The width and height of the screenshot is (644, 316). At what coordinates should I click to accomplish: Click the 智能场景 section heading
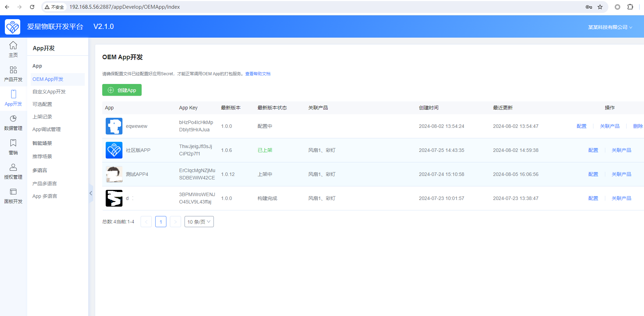tap(42, 143)
